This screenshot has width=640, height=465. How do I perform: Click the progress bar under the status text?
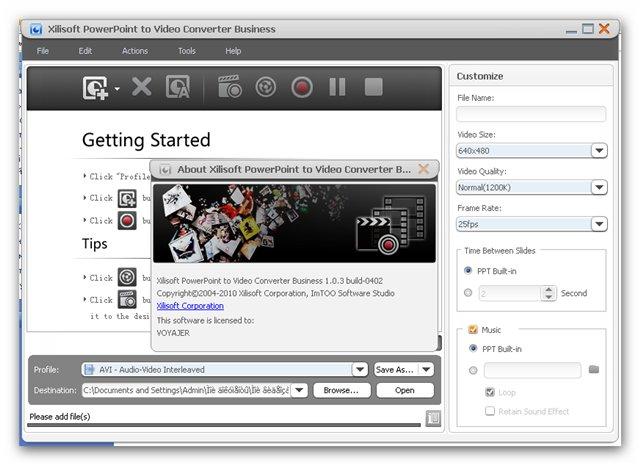pyautogui.click(x=224, y=425)
